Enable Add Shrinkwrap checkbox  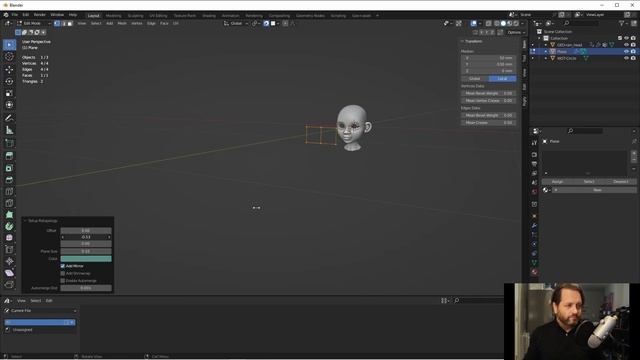63,273
